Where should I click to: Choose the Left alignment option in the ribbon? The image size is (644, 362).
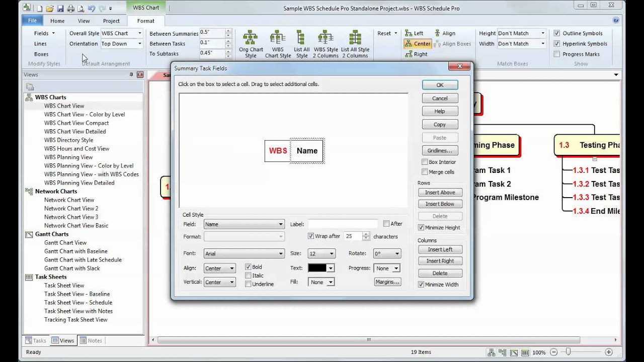click(414, 33)
